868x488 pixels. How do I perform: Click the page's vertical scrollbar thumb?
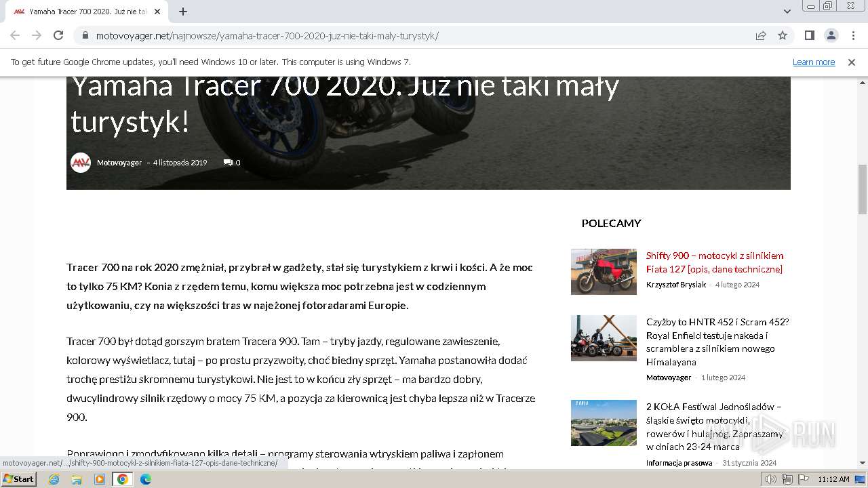(863, 189)
